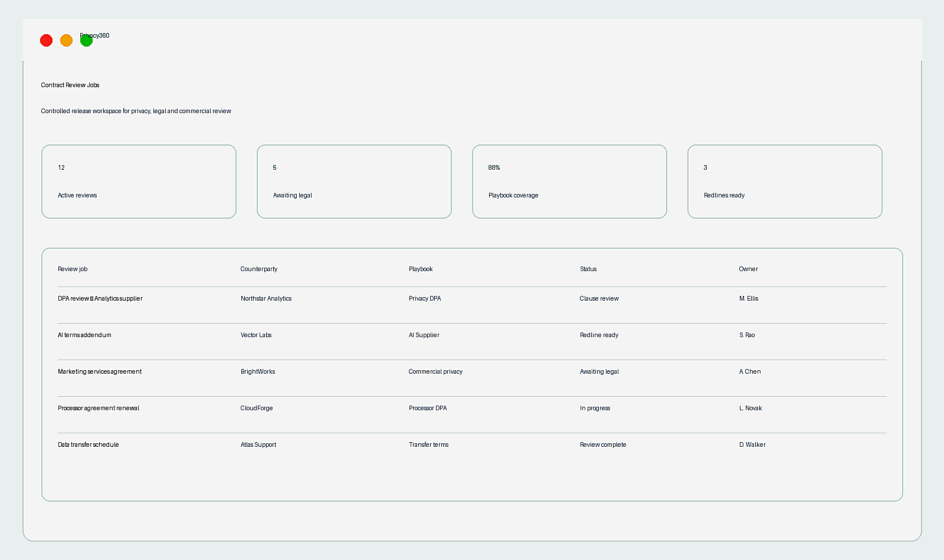
Task: Select counterparty Vector Labs
Action: coord(256,335)
